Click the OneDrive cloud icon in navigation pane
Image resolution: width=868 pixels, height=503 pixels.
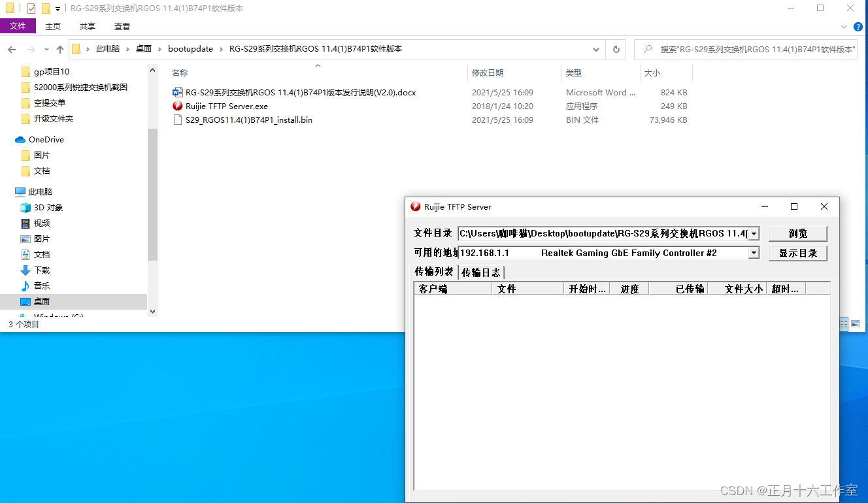point(20,140)
